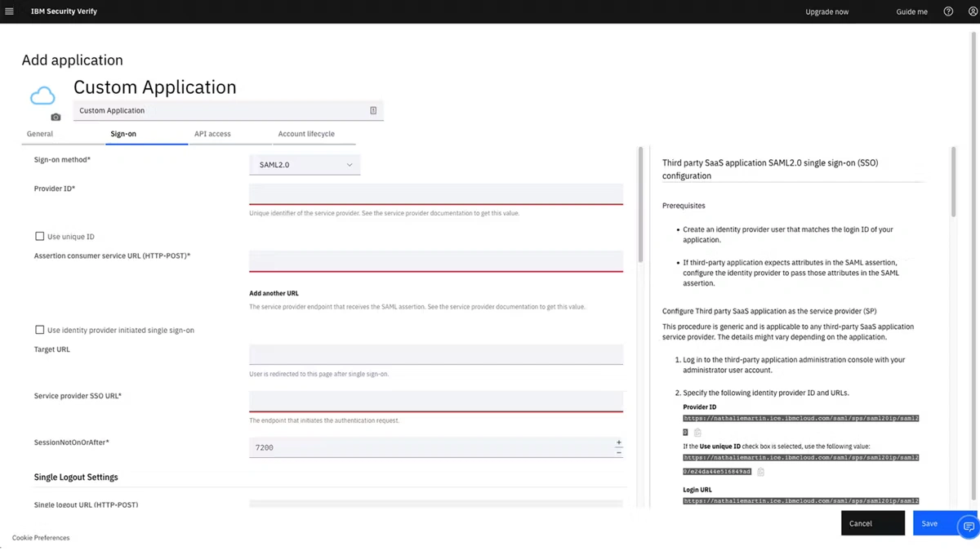Check Use identity provider initiated single sign-on
The image size is (980, 551).
click(x=39, y=331)
